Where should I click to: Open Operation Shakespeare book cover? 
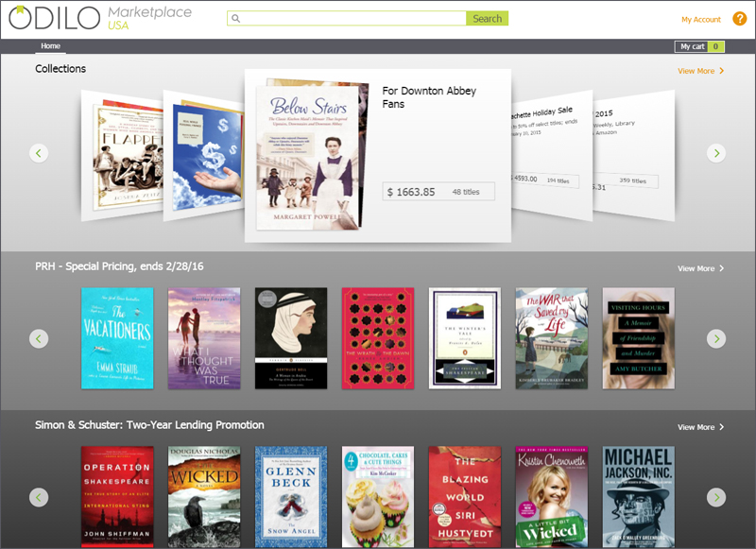point(117,496)
